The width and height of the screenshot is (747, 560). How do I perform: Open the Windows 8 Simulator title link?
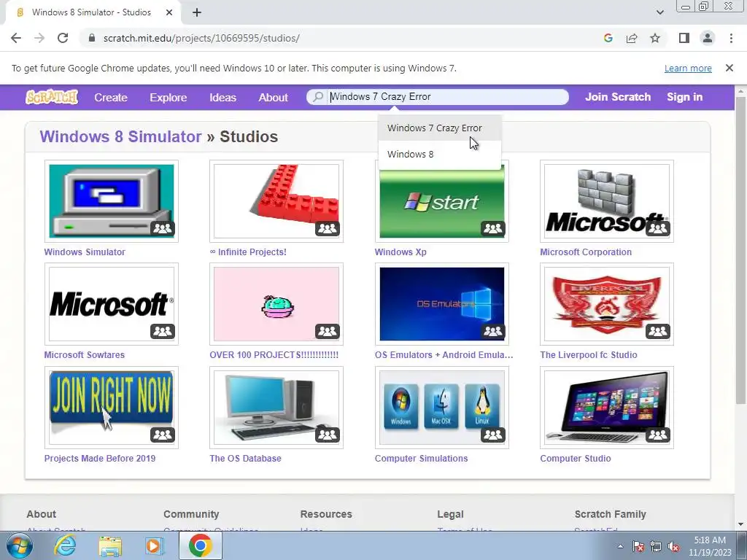coord(120,136)
